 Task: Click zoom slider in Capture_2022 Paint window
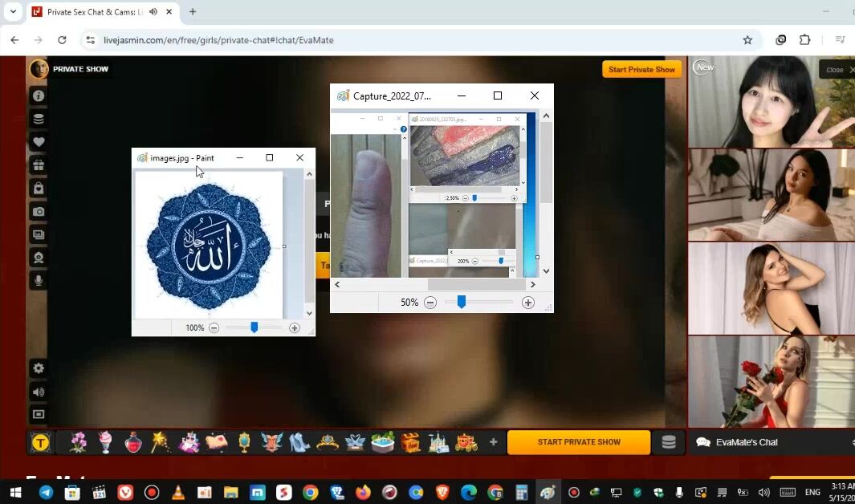pyautogui.click(x=462, y=303)
